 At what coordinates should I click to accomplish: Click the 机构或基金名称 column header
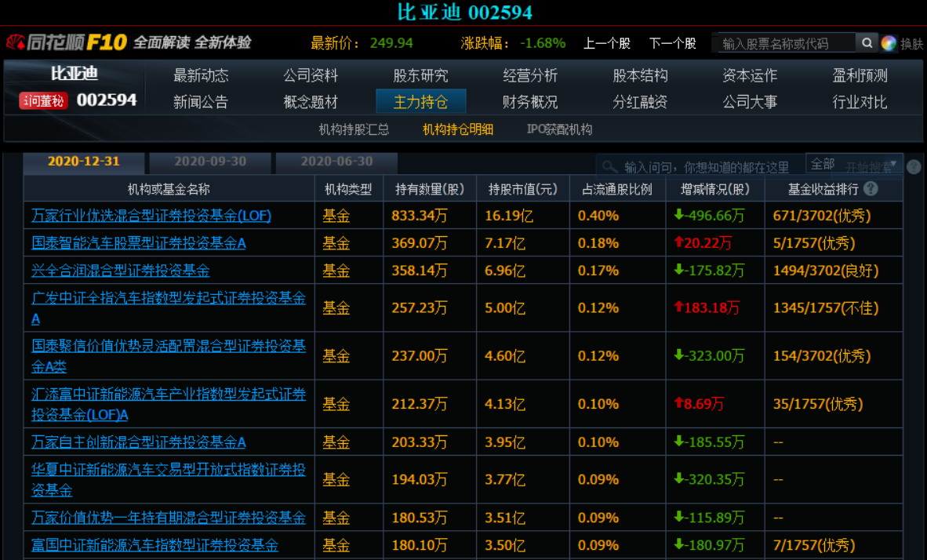169,189
